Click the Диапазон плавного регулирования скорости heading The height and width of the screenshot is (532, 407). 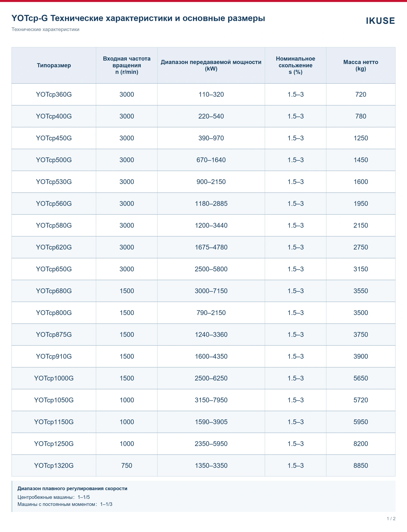pos(72,488)
